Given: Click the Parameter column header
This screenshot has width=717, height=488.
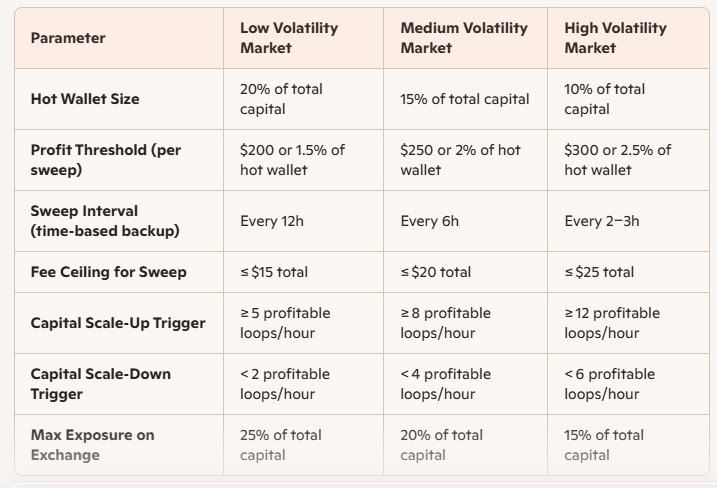Looking at the screenshot, I should [x=68, y=38].
